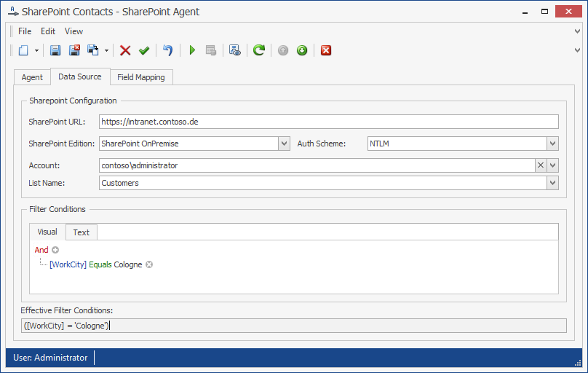Remove the WorkCity condition with x icon
The height and width of the screenshot is (373, 588).
pyautogui.click(x=149, y=264)
